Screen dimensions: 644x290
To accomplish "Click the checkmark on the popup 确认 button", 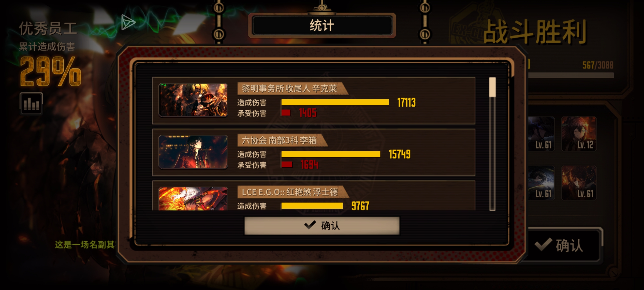I will 310,225.
